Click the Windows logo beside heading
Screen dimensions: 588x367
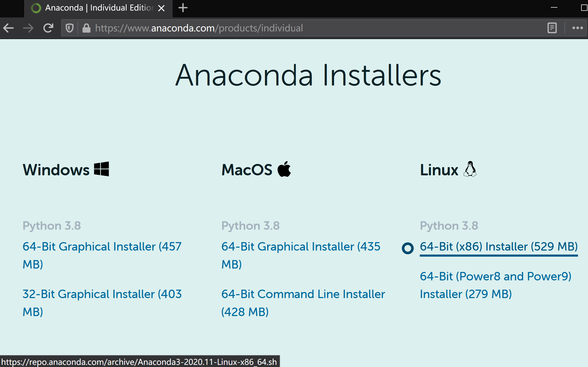pos(102,169)
